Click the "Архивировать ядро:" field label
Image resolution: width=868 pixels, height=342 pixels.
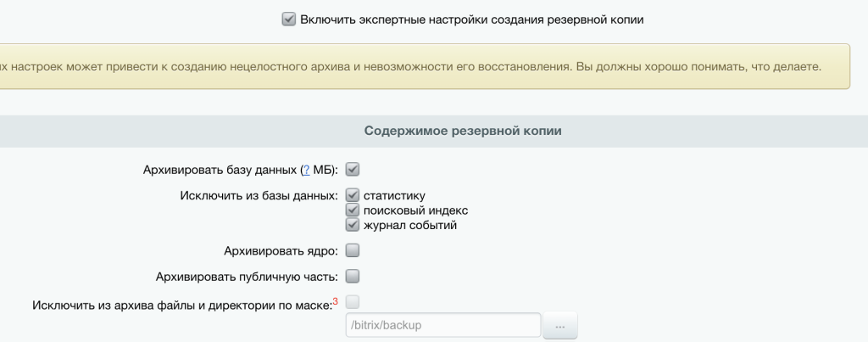(281, 250)
